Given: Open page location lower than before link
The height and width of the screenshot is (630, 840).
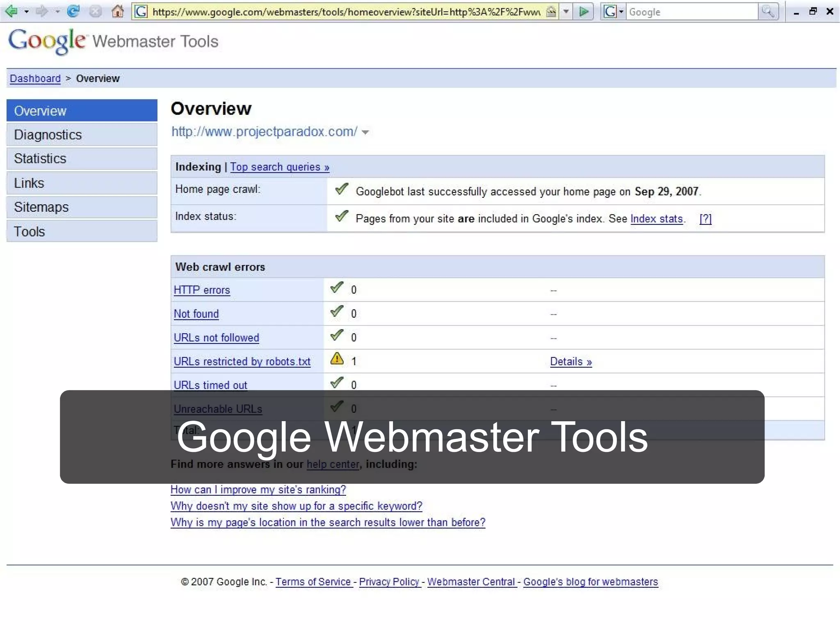Looking at the screenshot, I should 328,522.
